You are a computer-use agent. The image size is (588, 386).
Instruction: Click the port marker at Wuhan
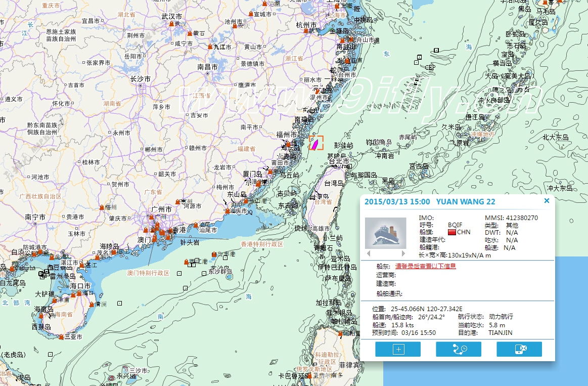[171, 24]
